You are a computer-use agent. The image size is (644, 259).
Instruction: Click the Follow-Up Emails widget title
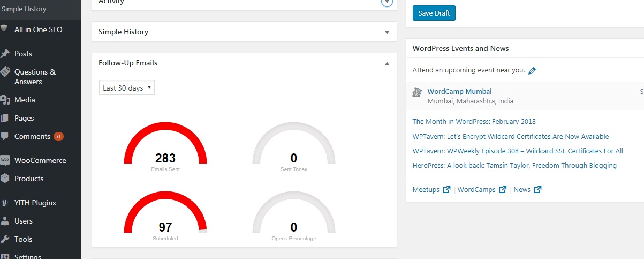coord(128,63)
